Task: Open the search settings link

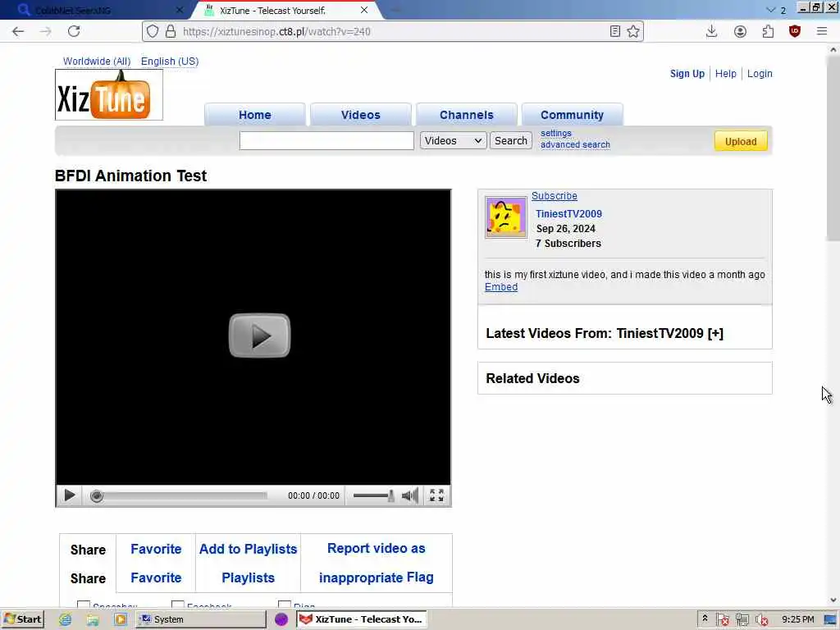Action: (x=556, y=133)
